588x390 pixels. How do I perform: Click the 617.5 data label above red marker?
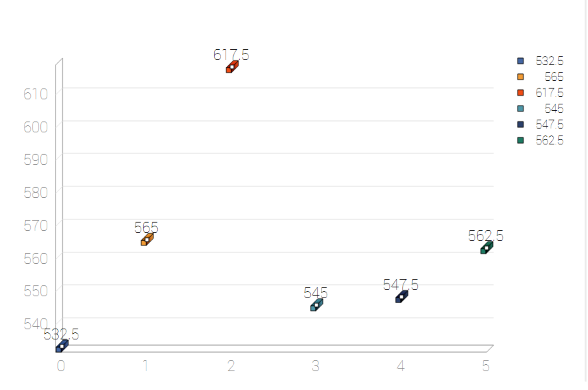pyautogui.click(x=231, y=55)
